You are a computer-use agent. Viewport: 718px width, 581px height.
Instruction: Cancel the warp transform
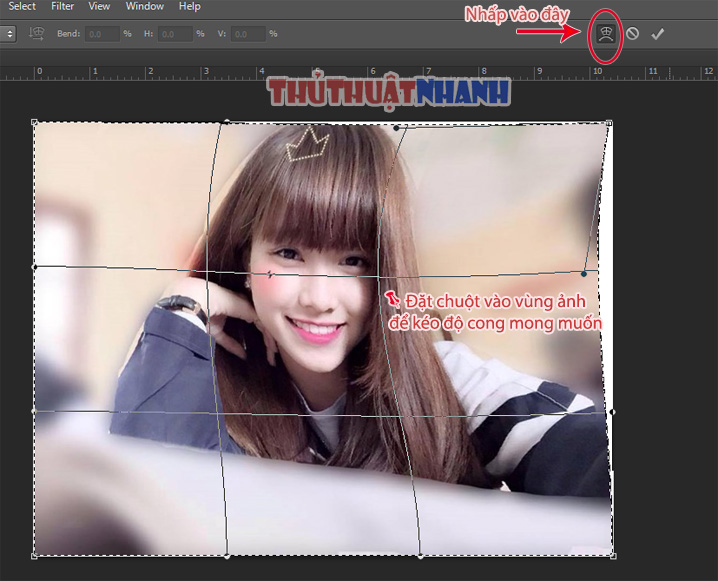click(632, 33)
